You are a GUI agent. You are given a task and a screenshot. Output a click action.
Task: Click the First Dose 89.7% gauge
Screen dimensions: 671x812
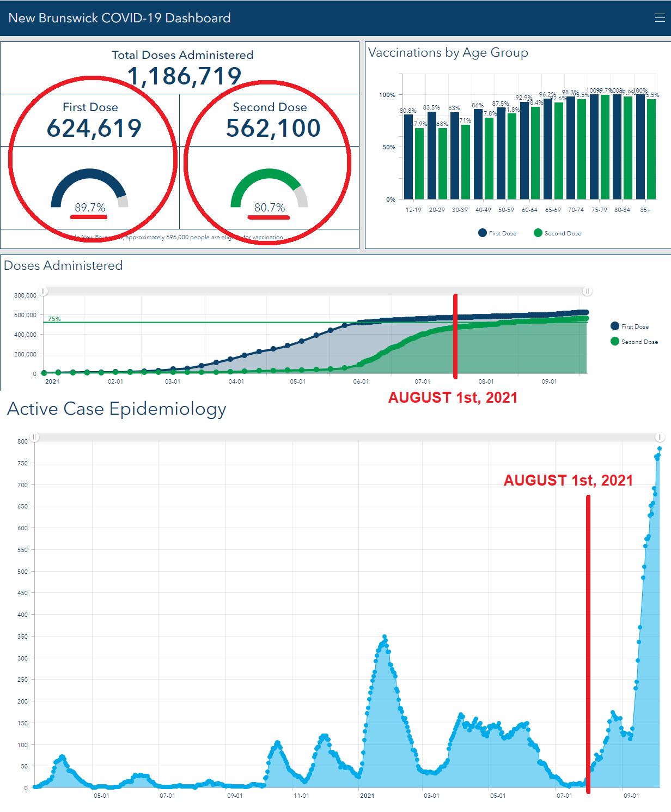point(90,190)
